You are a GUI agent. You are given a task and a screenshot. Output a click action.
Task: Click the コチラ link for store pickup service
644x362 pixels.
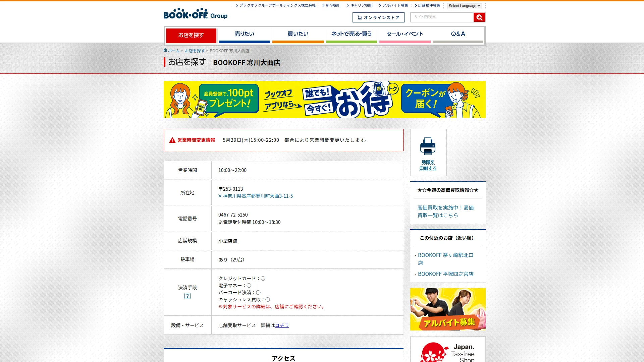click(282, 325)
